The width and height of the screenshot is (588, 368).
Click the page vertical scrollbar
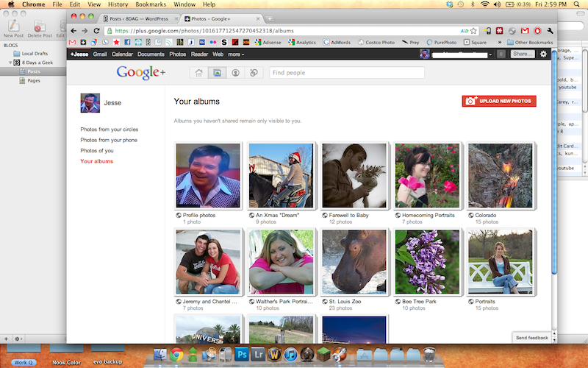(554, 161)
